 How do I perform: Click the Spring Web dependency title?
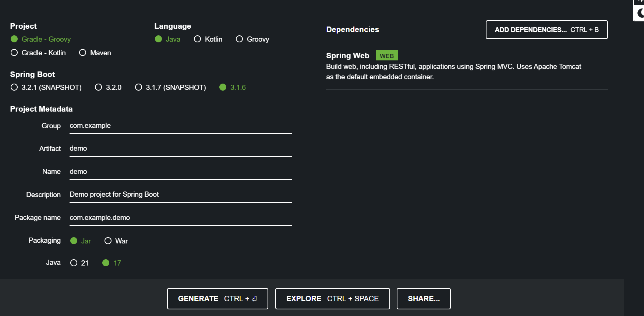point(347,56)
